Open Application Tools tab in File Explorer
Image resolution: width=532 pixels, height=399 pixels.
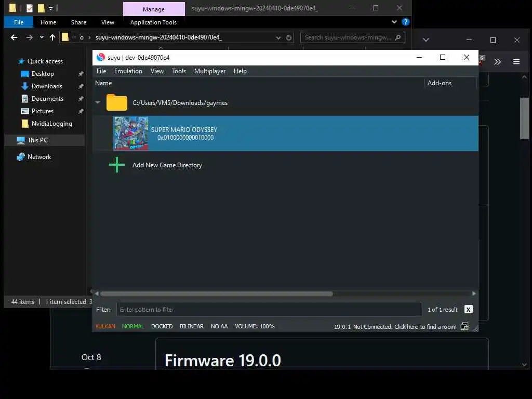[x=153, y=22]
